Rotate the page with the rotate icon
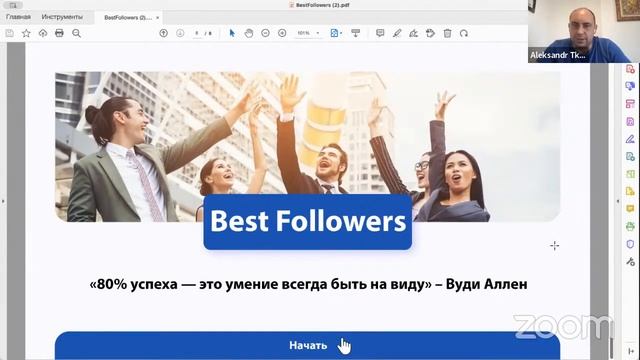Screen dimensions: 640x360 [x=464, y=33]
